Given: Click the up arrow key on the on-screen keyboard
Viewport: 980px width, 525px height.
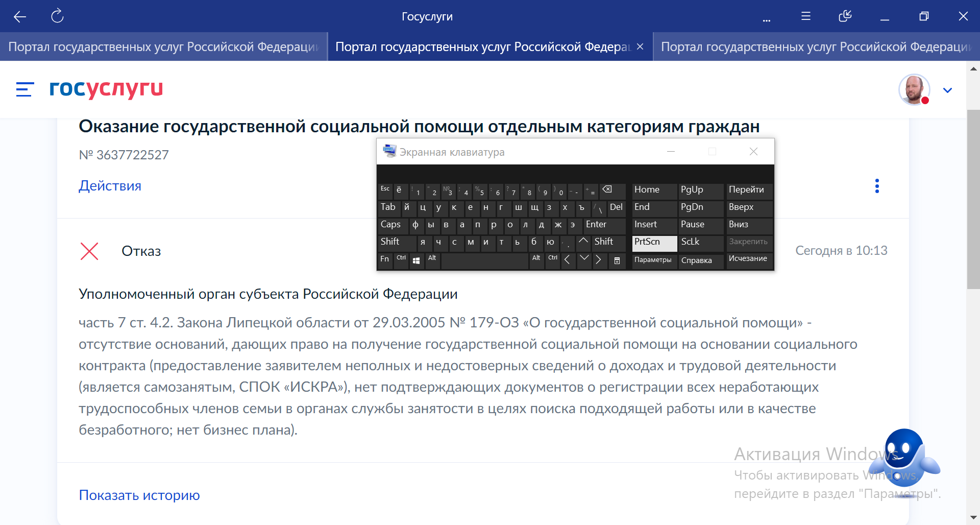Looking at the screenshot, I should 583,243.
